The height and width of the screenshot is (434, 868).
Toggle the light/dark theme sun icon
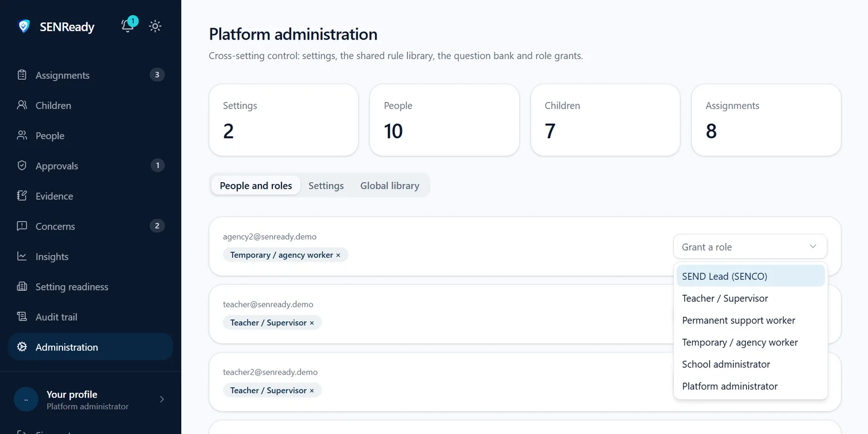155,26
